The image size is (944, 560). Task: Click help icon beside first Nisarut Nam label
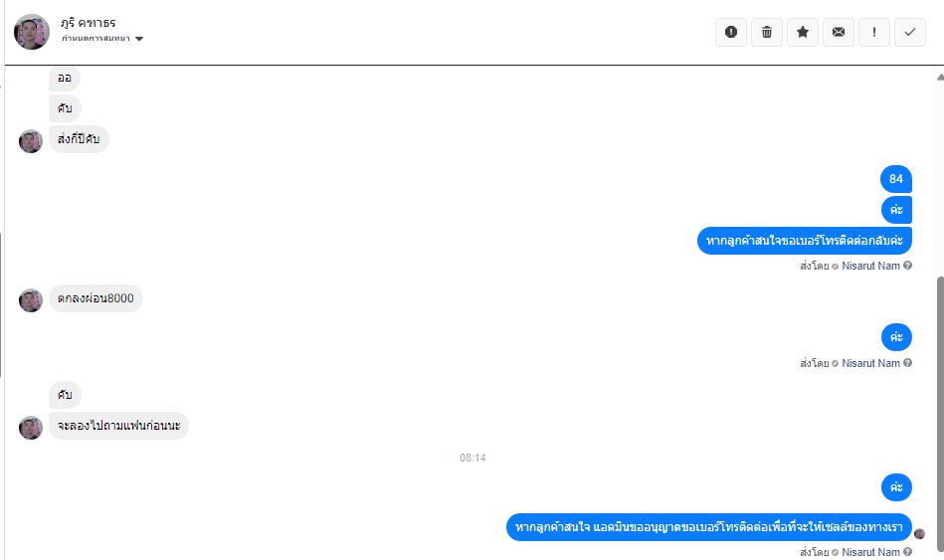tap(907, 266)
